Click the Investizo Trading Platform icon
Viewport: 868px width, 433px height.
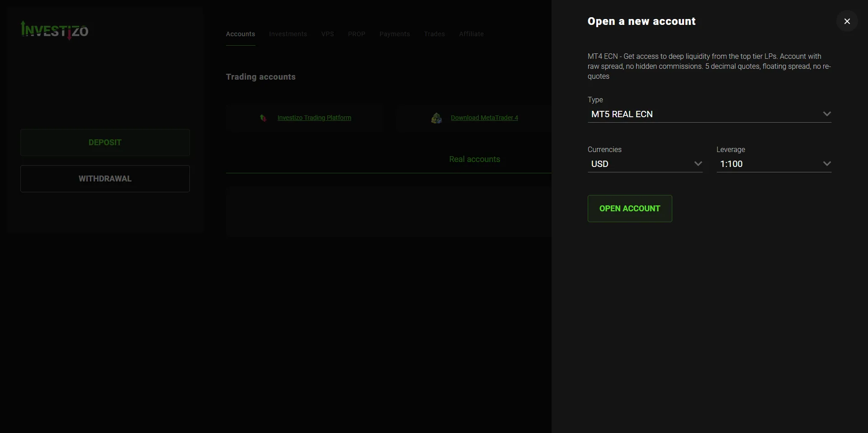(x=263, y=118)
